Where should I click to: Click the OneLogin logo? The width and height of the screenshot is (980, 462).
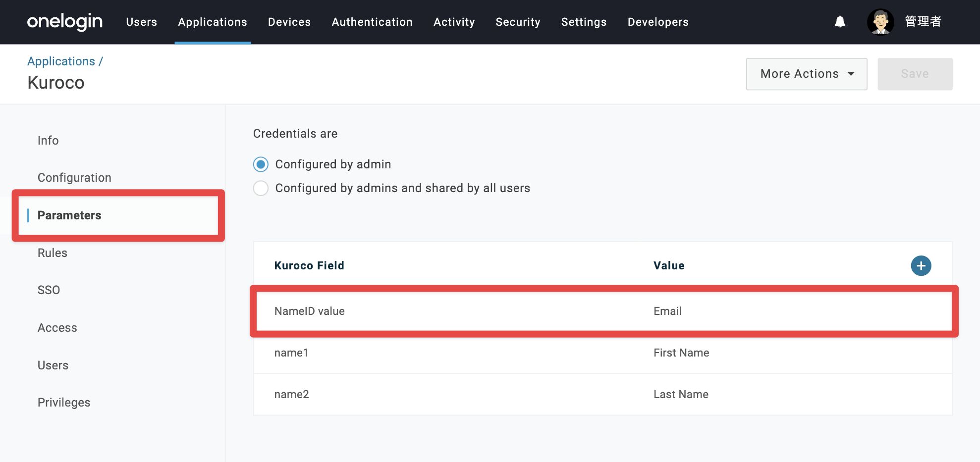pos(65,22)
